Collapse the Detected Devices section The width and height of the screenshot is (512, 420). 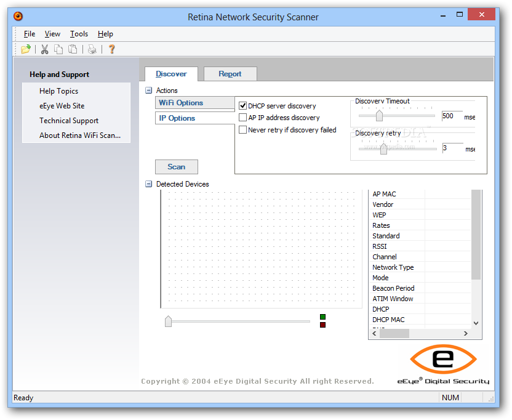click(148, 184)
